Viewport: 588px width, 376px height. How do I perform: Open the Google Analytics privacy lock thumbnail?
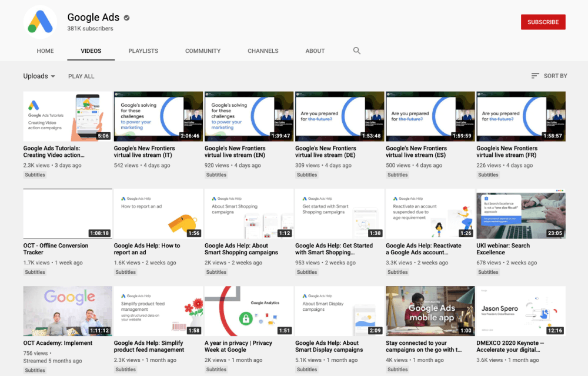[x=249, y=311]
